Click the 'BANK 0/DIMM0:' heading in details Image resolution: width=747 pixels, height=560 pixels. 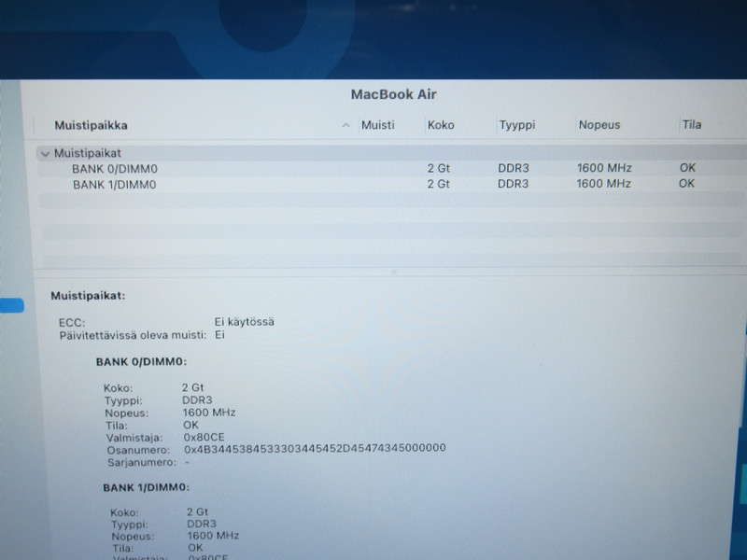pos(142,362)
